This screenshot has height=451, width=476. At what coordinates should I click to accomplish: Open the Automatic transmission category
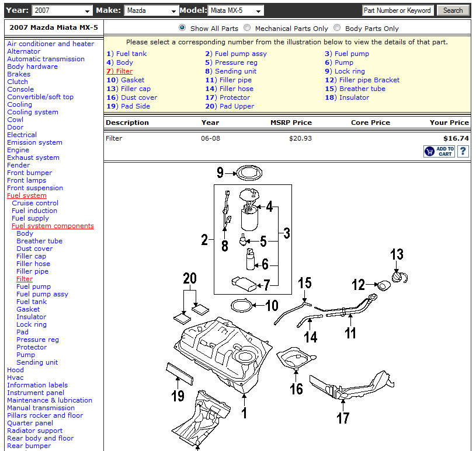pos(46,59)
